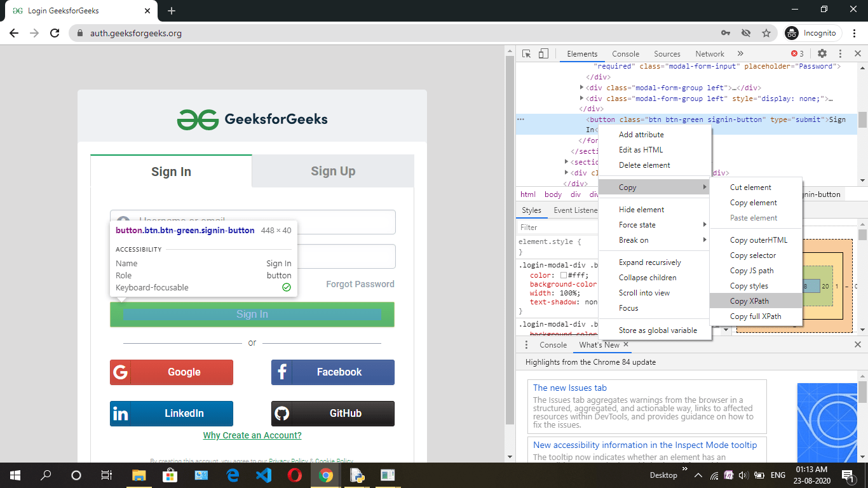Click the GeeksforGeeks logo
The image size is (868, 488).
point(252,119)
